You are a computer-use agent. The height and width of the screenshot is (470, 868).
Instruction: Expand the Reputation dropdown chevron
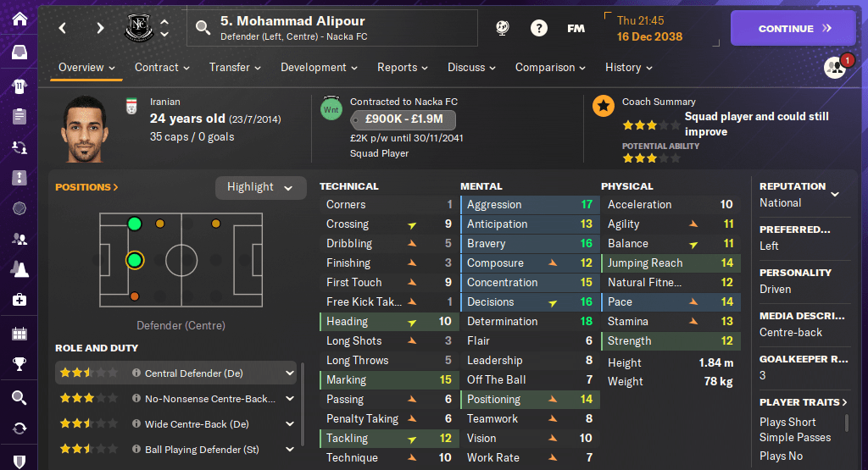click(835, 194)
